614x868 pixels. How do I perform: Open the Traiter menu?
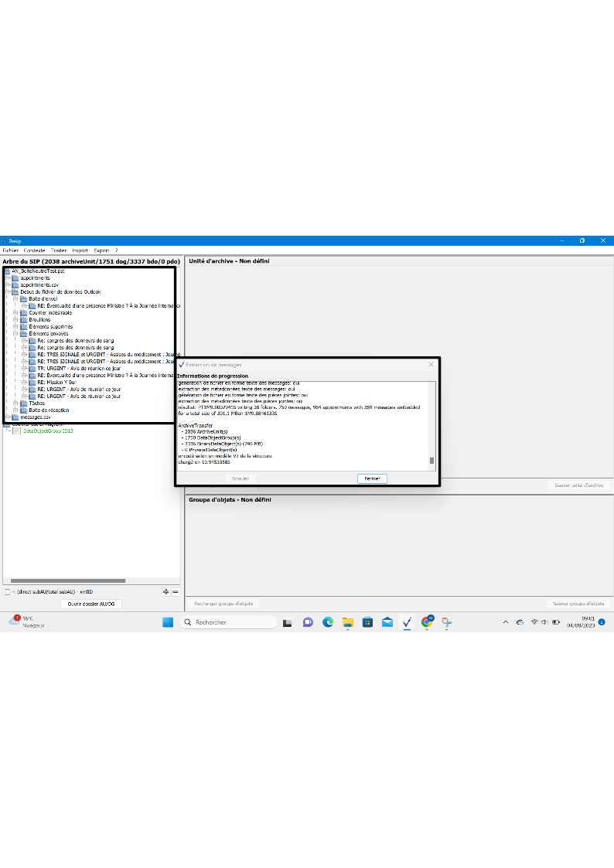coord(59,250)
